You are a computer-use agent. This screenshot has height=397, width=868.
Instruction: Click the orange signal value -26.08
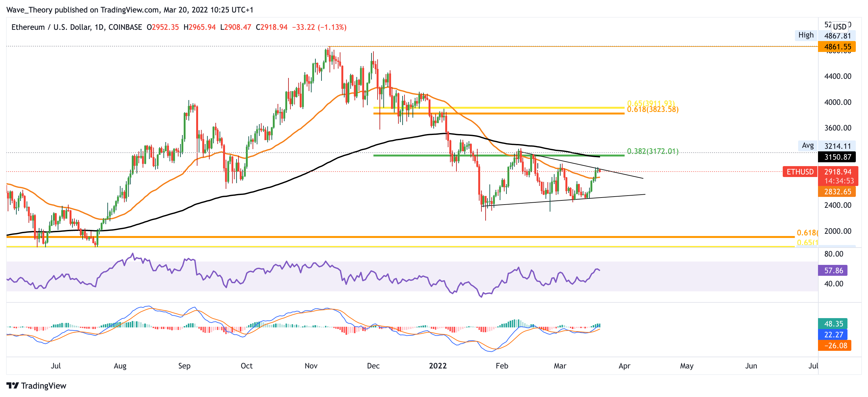(835, 345)
